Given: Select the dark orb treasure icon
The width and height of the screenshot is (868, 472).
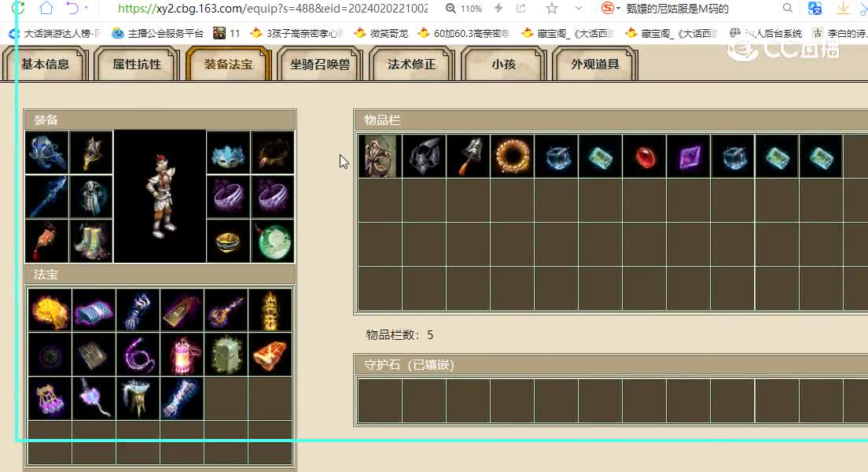Looking at the screenshot, I should 50,355.
